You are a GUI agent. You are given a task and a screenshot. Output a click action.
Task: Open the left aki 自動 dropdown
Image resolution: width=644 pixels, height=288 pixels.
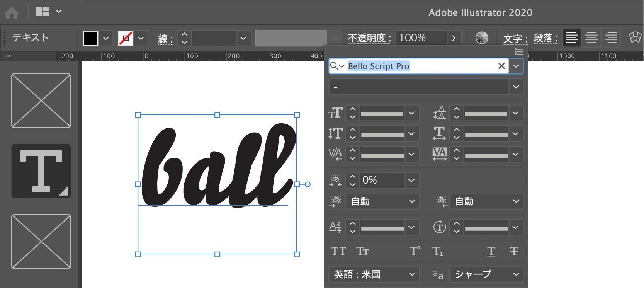pyautogui.click(x=382, y=201)
